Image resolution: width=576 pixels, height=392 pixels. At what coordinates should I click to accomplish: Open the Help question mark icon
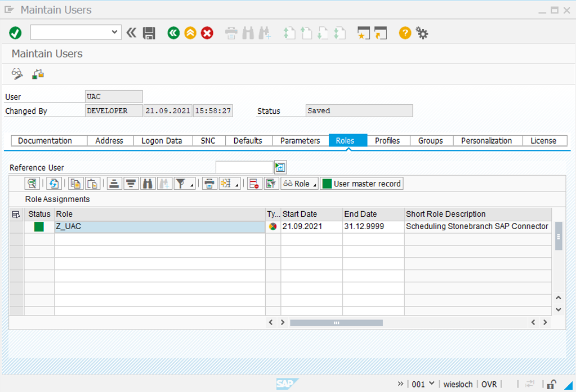click(x=405, y=33)
